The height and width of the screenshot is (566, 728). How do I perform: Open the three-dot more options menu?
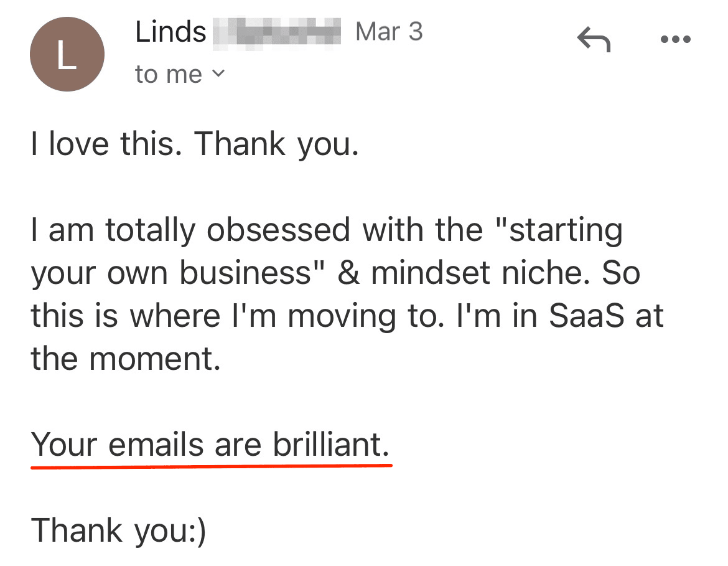676,39
